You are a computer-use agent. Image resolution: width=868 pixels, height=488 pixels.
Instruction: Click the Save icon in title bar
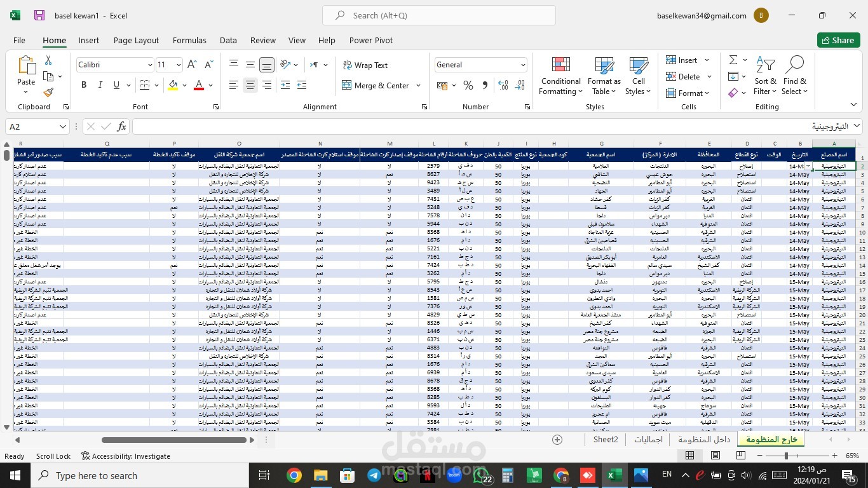39,15
